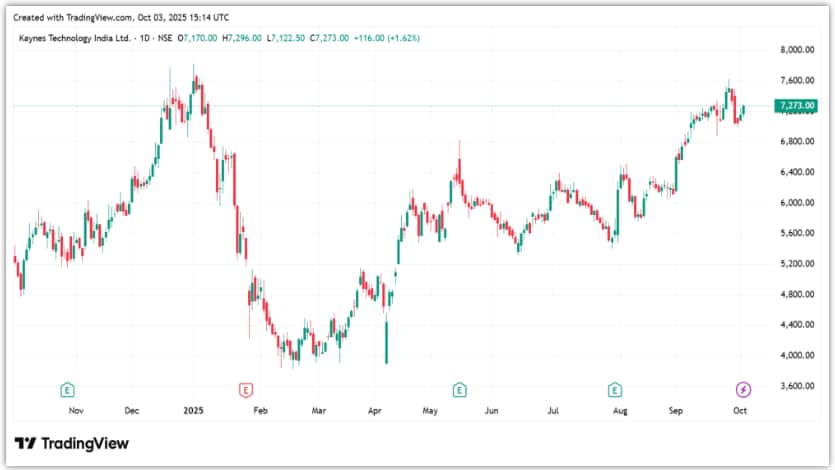The image size is (835, 470).
Task: Click the earnings marker above Nov
Action: pos(67,389)
